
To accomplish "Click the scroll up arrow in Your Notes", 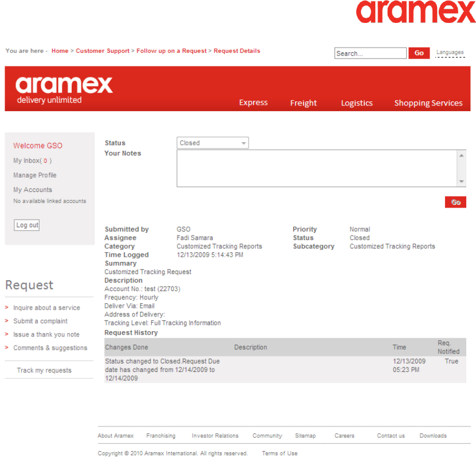I will click(462, 155).
